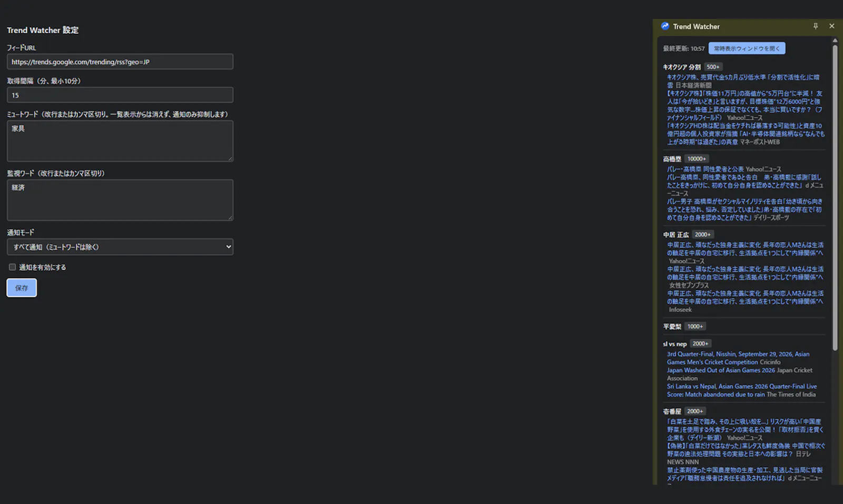Open the キオクシア株、売買代金5カ月ぶり低水準 article link
Viewport: 843px width, 504px height.
[743, 81]
